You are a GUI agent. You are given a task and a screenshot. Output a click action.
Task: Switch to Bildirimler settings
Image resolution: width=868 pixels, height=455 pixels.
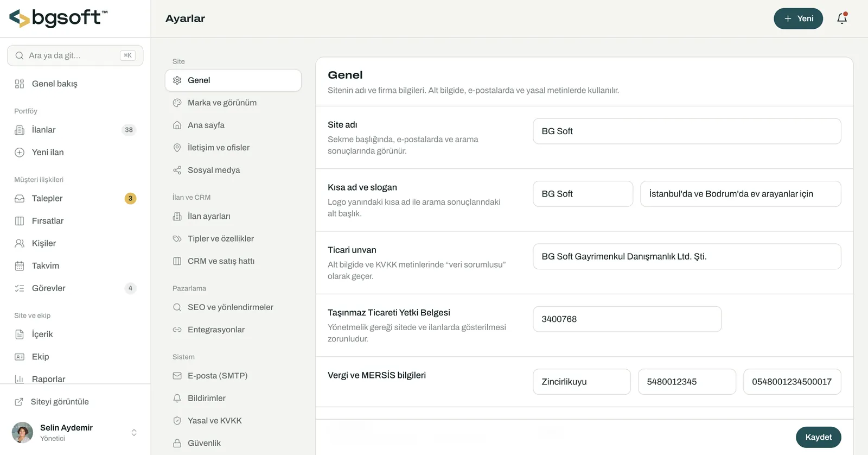coord(233,398)
